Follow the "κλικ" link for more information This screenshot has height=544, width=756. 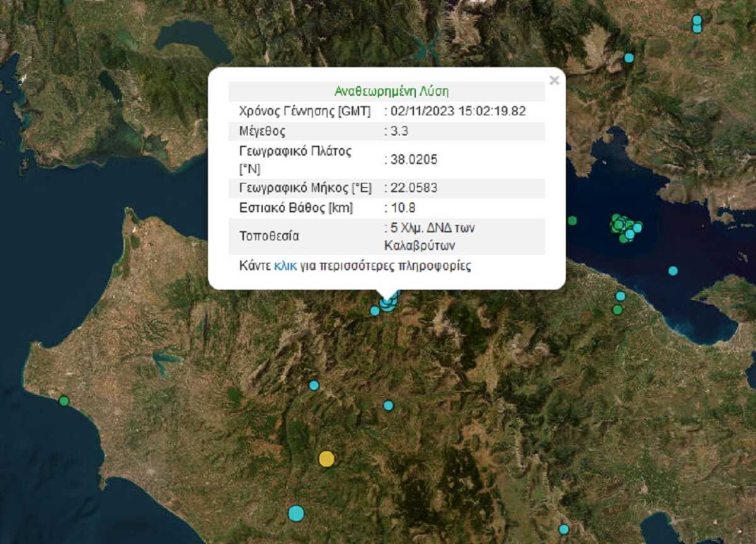coord(285,265)
